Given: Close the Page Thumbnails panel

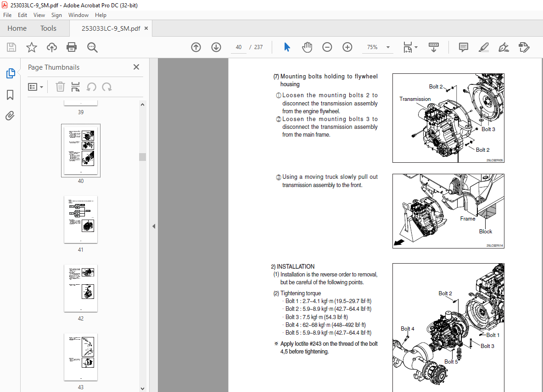Looking at the screenshot, I should [136, 67].
